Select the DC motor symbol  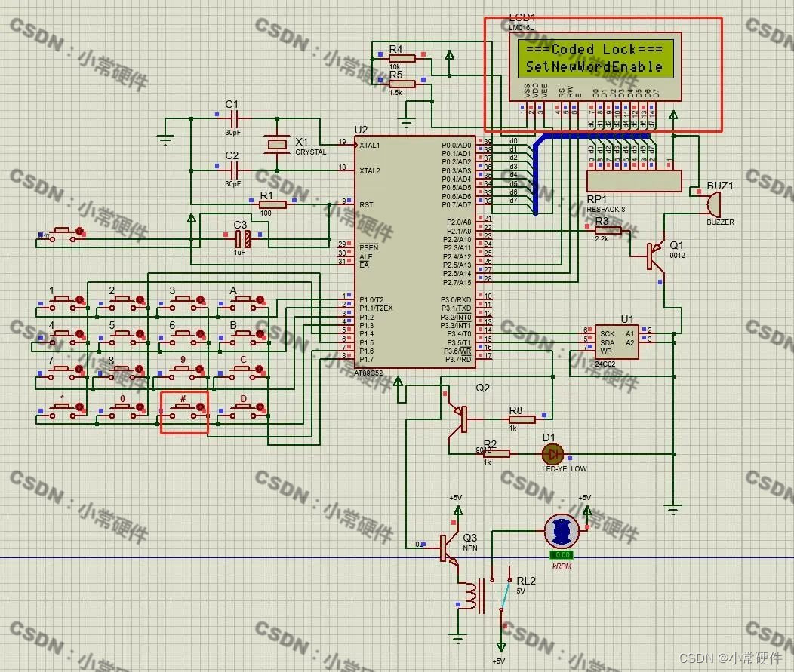562,531
